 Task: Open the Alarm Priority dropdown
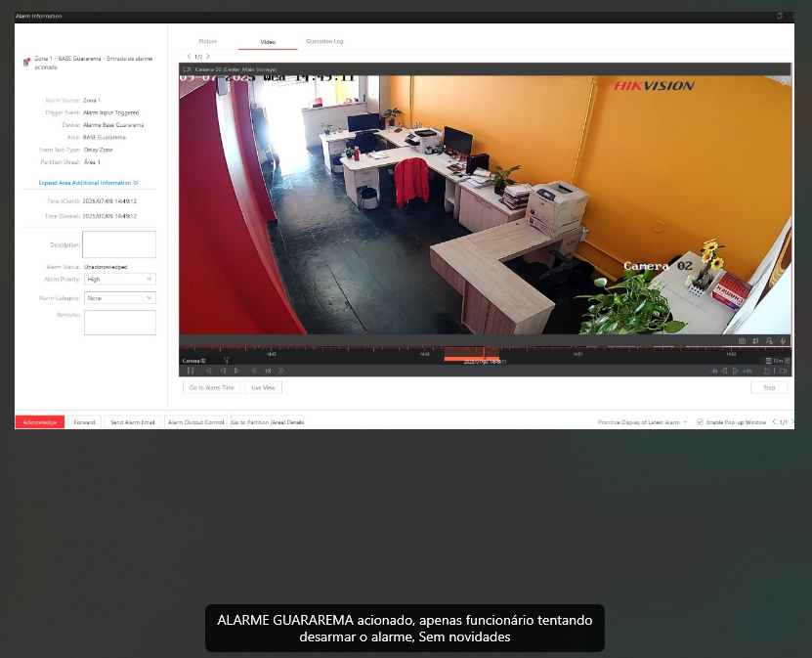coord(120,279)
